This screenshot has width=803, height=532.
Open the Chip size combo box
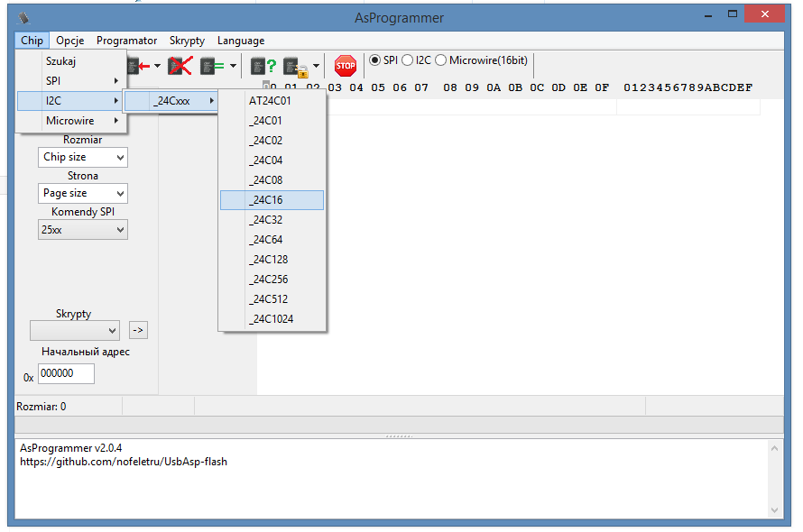coord(82,157)
